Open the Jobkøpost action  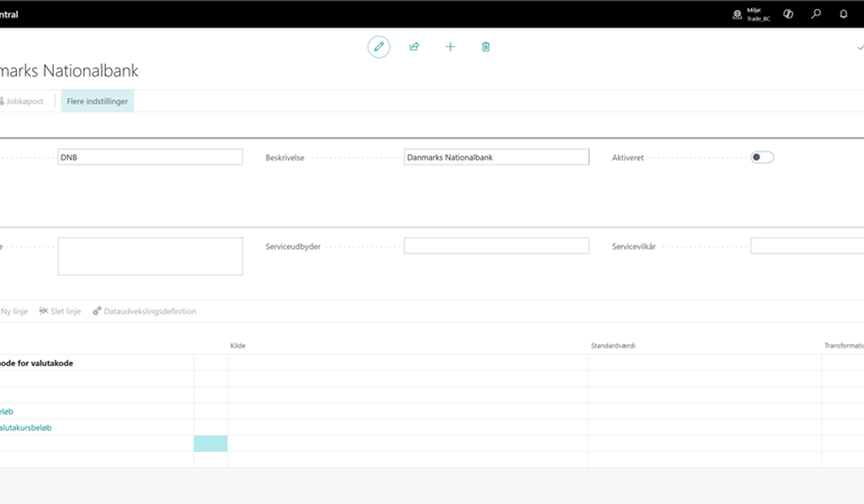22,102
